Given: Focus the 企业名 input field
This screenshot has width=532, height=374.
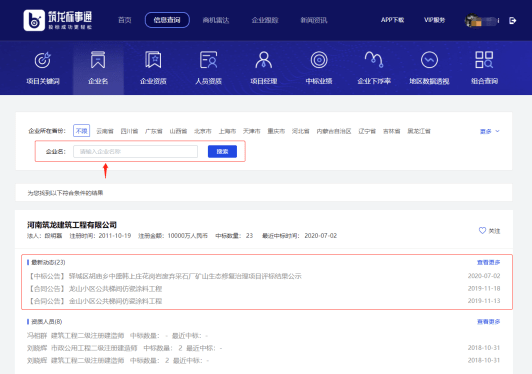Looking at the screenshot, I should coord(135,151).
